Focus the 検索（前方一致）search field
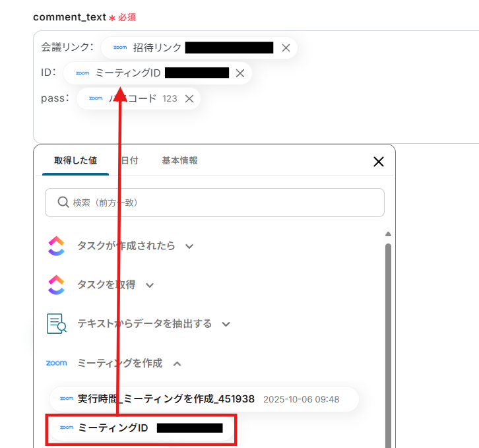The height and width of the screenshot is (448, 479). click(x=214, y=203)
